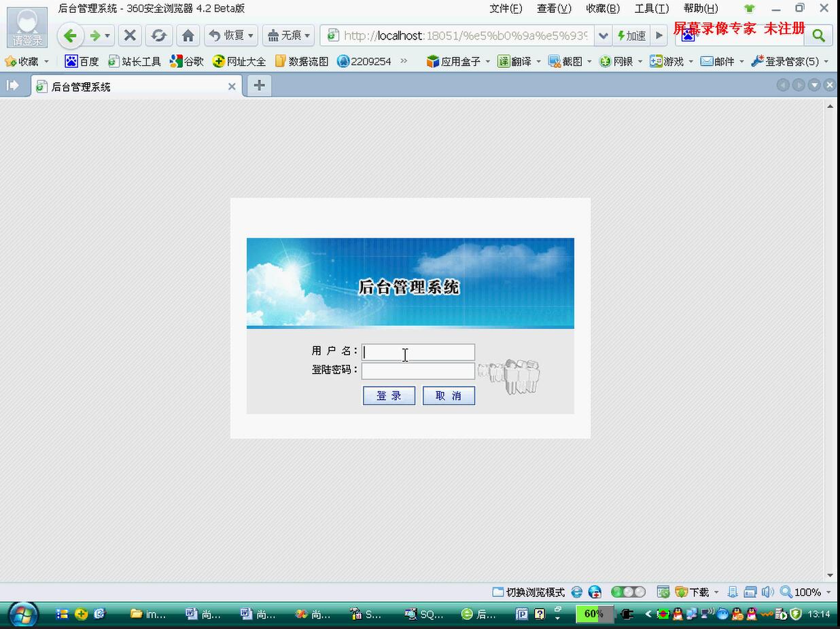Click the 登陆密码 password input field

[x=418, y=370]
